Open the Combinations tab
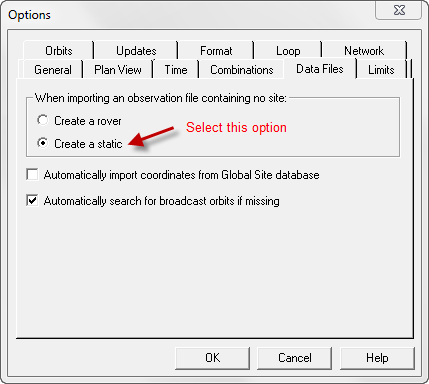Viewport: 429px width, 384px height. 242,70
